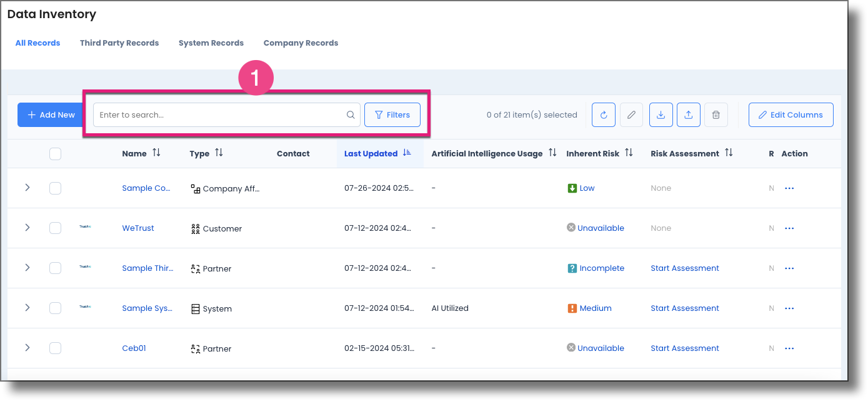Check the checkbox on the WeTrust row
868x401 pixels.
55,228
